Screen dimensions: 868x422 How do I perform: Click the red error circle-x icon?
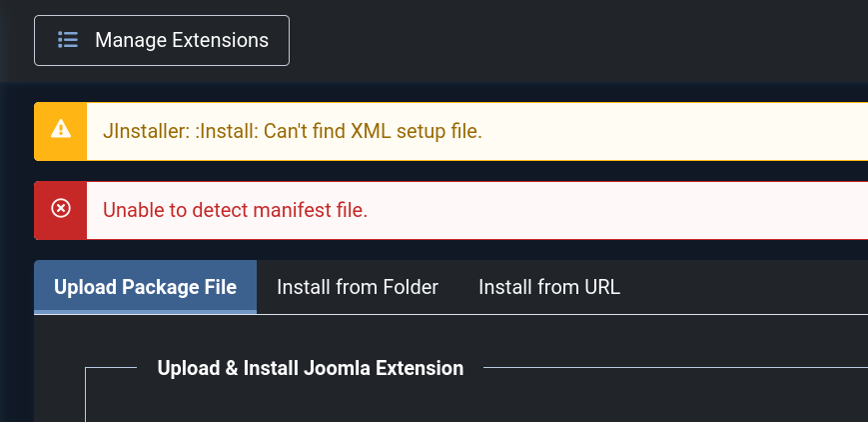tap(61, 208)
